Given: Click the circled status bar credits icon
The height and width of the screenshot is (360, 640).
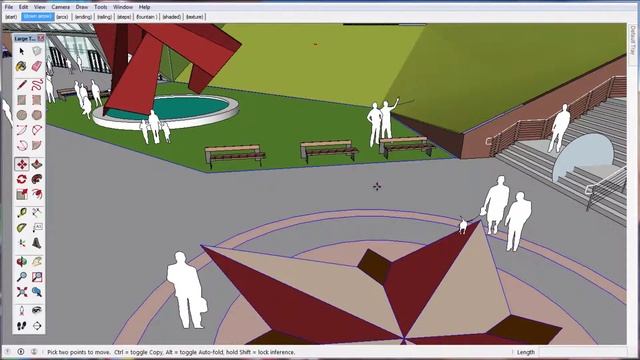Looking at the screenshot, I should tap(21, 351).
